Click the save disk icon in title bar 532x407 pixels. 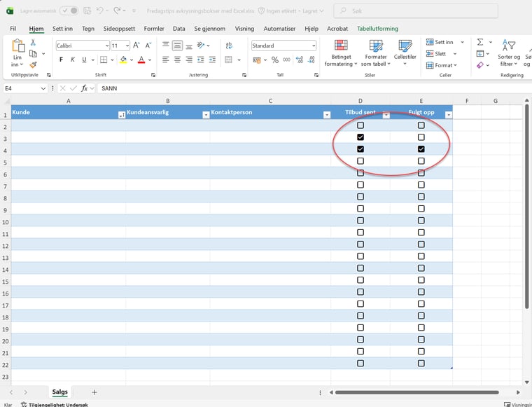pos(87,11)
